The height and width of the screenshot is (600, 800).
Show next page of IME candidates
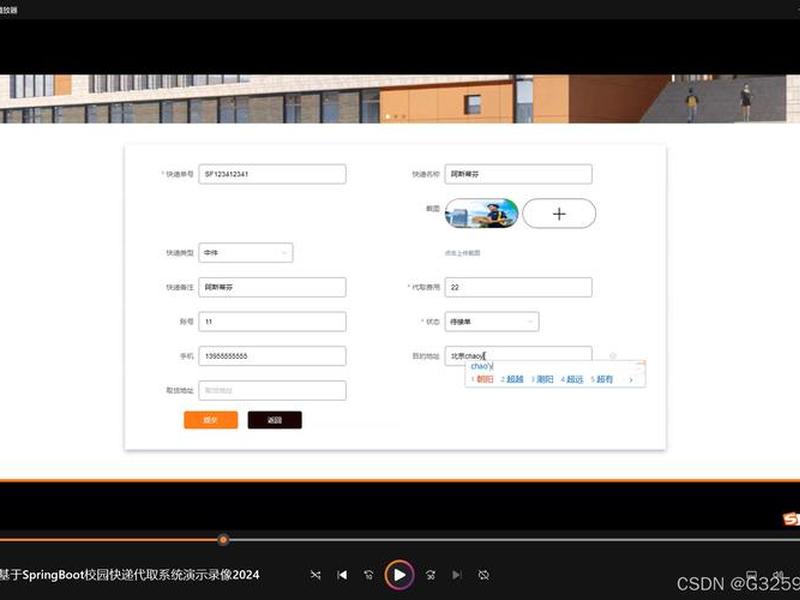[631, 380]
